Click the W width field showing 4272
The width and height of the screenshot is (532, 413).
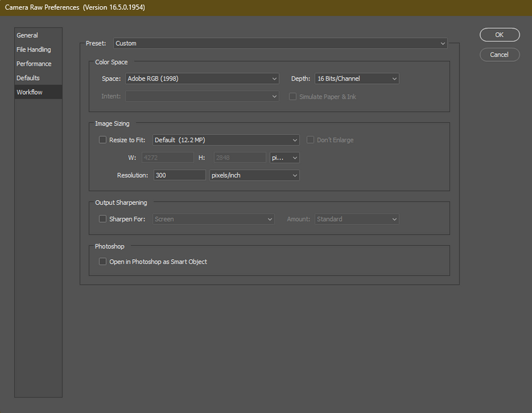tap(168, 158)
